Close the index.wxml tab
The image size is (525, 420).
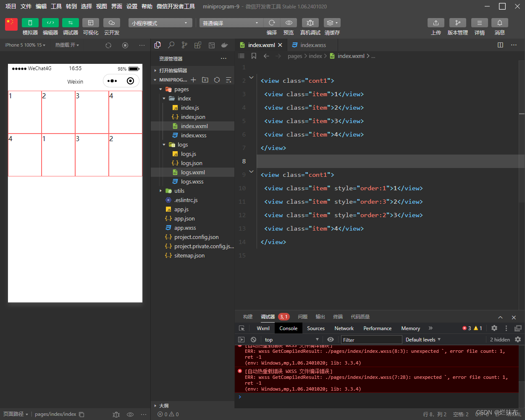click(280, 45)
